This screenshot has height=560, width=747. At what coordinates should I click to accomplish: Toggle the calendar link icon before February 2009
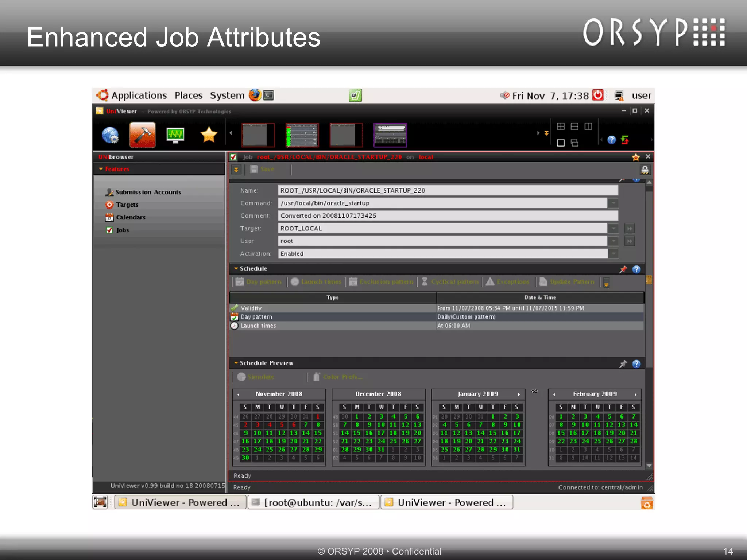coord(534,391)
